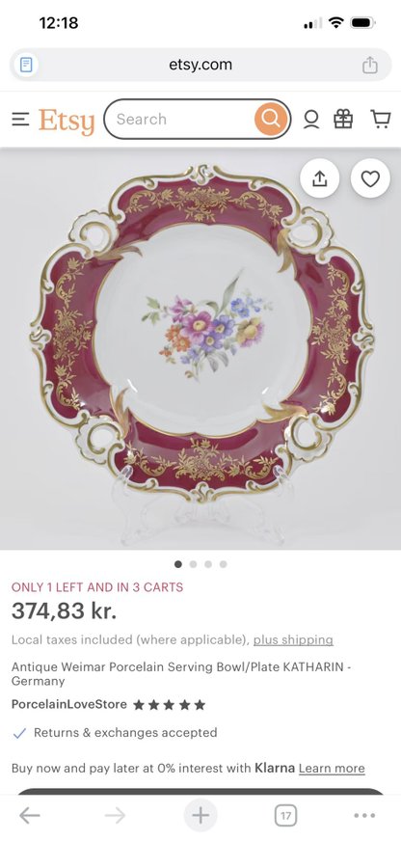The width and height of the screenshot is (401, 868).
Task: Share this listing via share icon over photo
Action: tap(320, 178)
